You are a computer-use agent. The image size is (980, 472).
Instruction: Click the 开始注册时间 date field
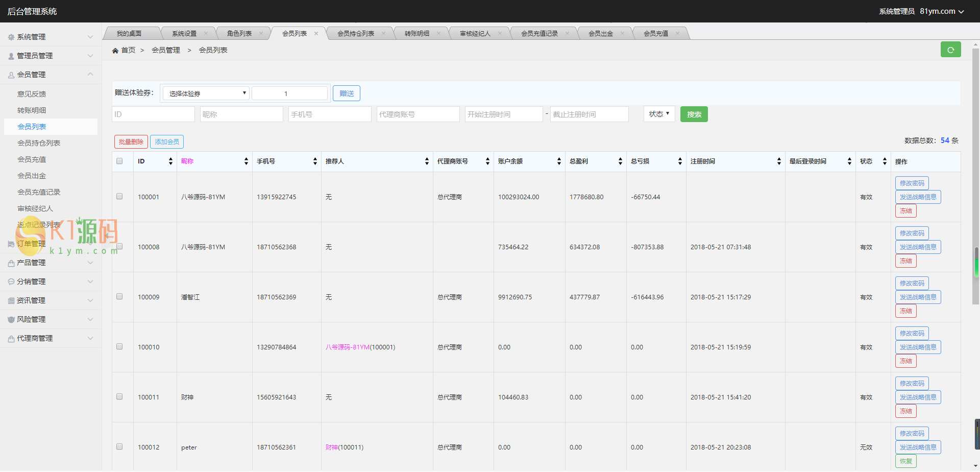click(504, 114)
